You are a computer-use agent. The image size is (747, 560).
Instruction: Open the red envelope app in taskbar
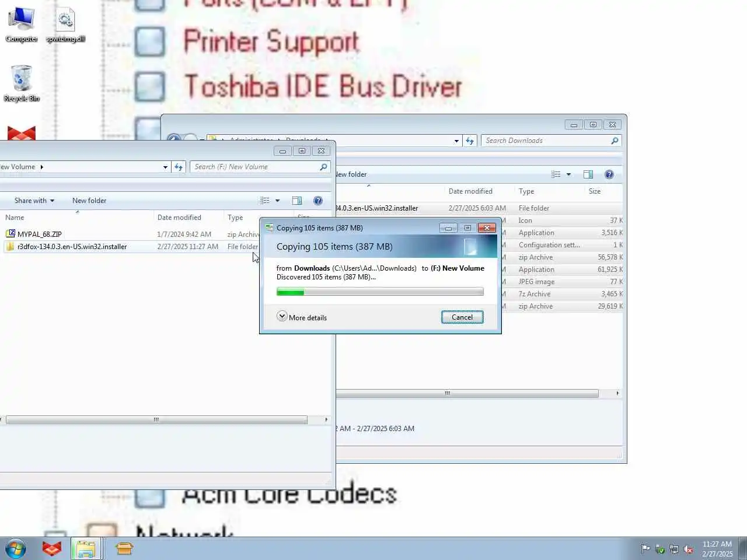tap(52, 549)
